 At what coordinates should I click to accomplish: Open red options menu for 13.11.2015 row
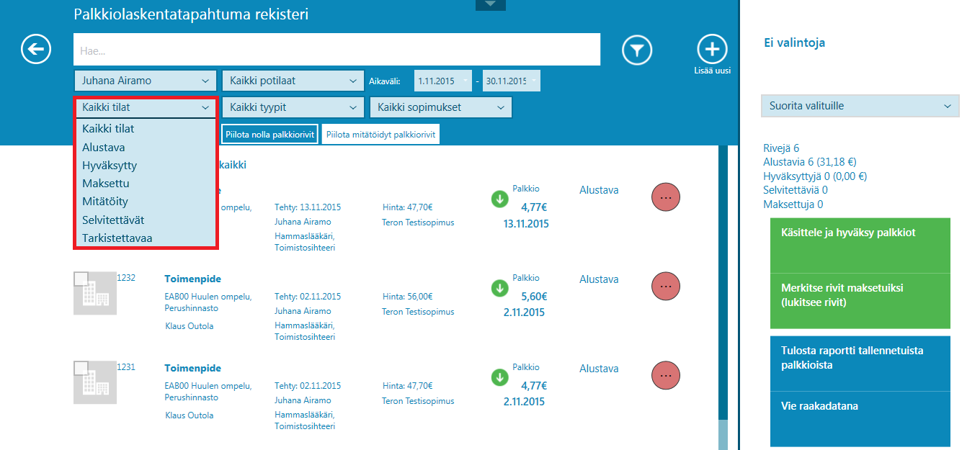tap(666, 197)
